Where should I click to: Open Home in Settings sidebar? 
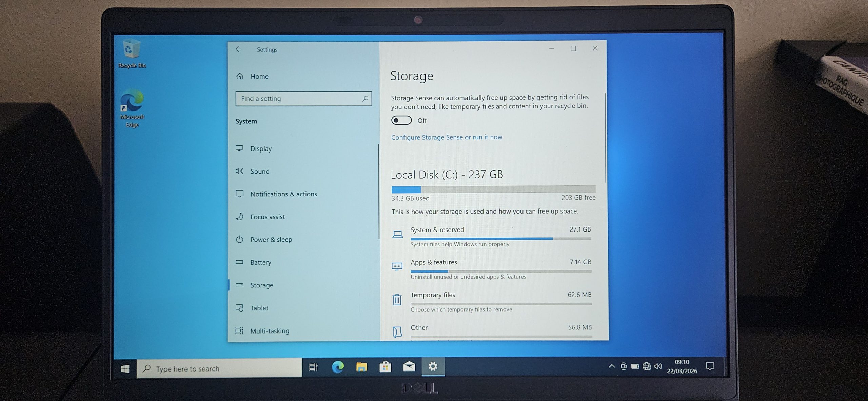coord(259,76)
